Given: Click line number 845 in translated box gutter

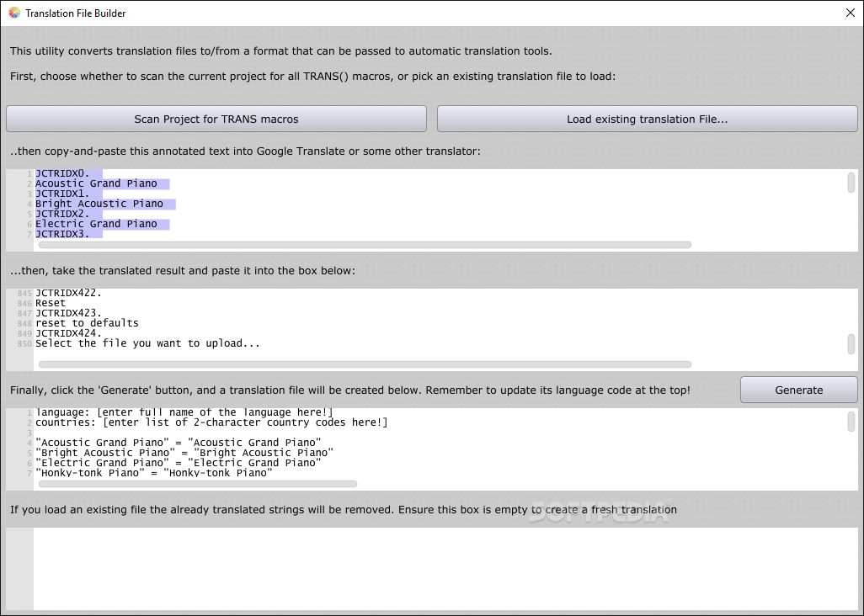Looking at the screenshot, I should pos(24,294).
